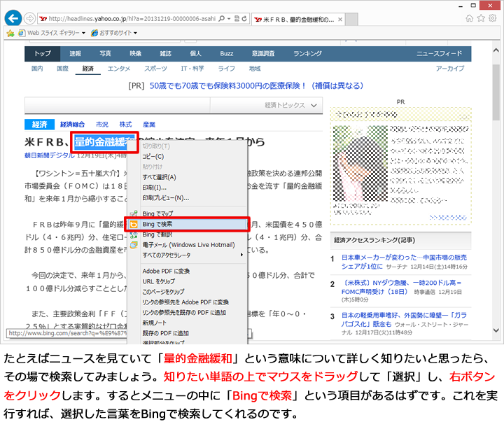Open the 雑誌 navigation tab
The width and height of the screenshot is (504, 422).
tap(165, 54)
